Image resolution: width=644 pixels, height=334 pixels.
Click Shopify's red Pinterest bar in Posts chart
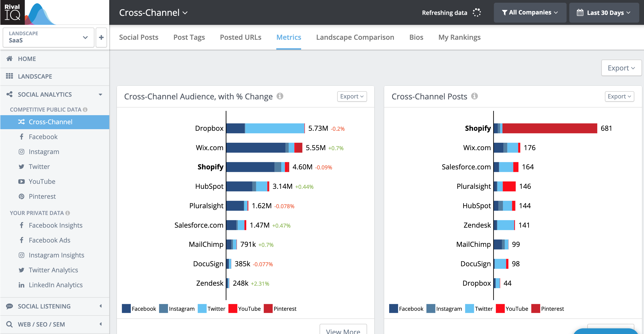click(x=550, y=128)
